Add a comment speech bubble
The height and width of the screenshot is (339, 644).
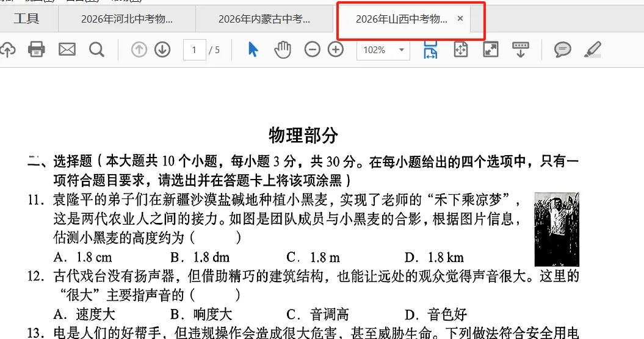562,49
